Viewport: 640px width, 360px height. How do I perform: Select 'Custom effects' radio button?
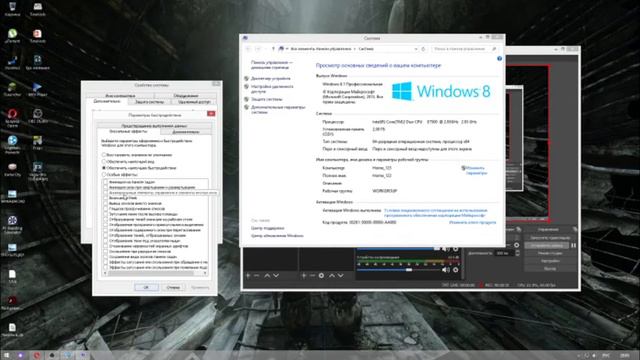pyautogui.click(x=104, y=175)
